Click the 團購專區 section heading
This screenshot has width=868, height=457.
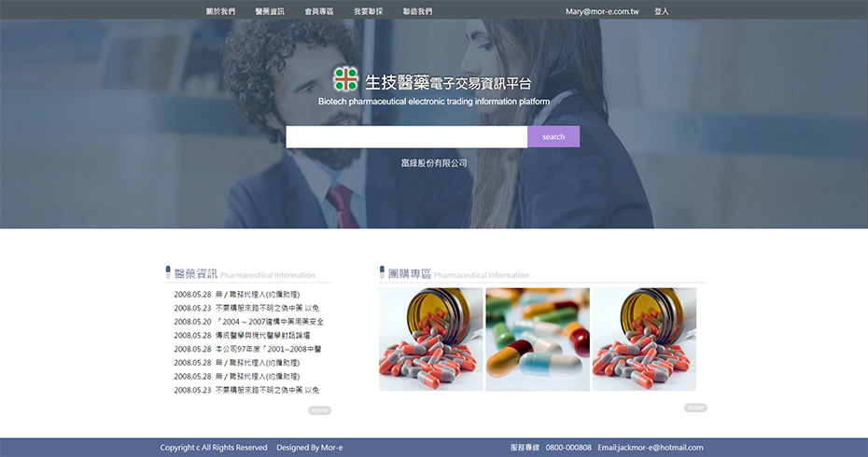410,273
